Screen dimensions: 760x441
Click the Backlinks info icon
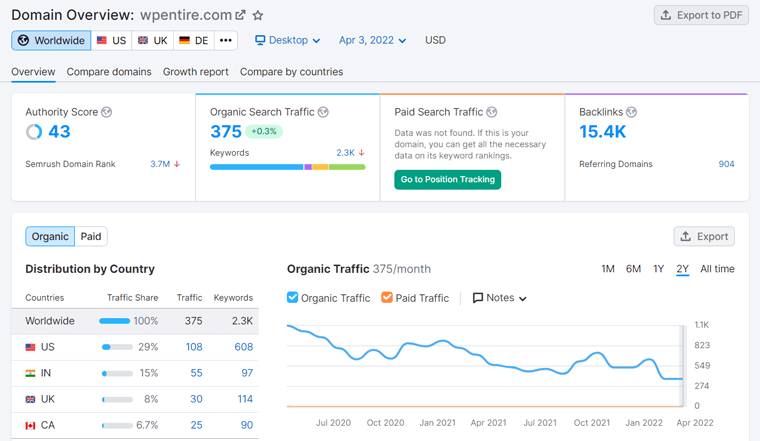point(632,112)
